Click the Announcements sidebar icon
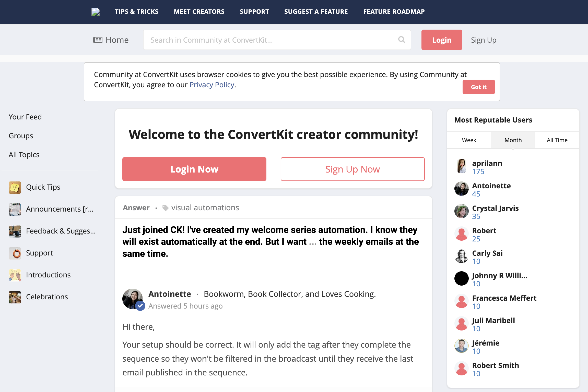588x392 pixels. [15, 209]
